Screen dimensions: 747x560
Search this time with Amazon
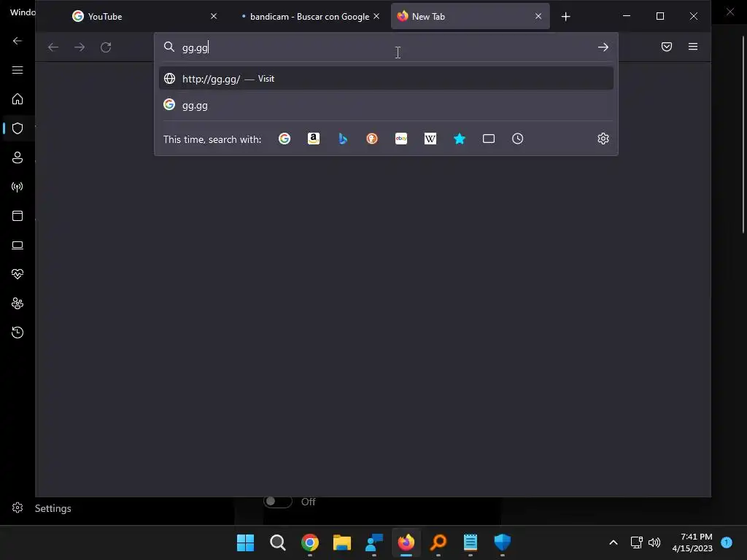click(314, 139)
